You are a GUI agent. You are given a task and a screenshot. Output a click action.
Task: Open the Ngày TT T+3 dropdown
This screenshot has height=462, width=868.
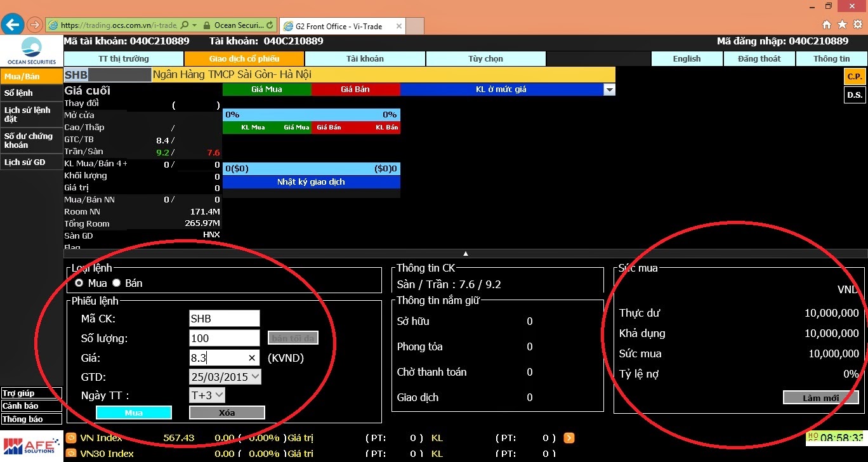pyautogui.click(x=219, y=395)
